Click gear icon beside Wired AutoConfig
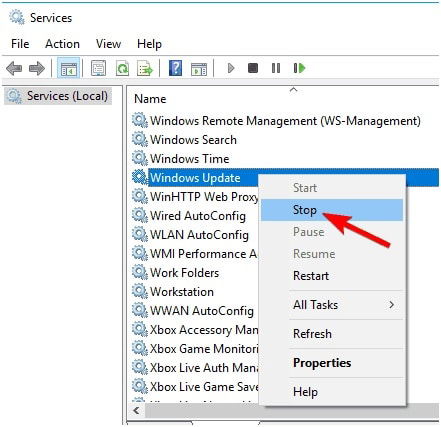Screen dimensions: 441x427 point(140,215)
